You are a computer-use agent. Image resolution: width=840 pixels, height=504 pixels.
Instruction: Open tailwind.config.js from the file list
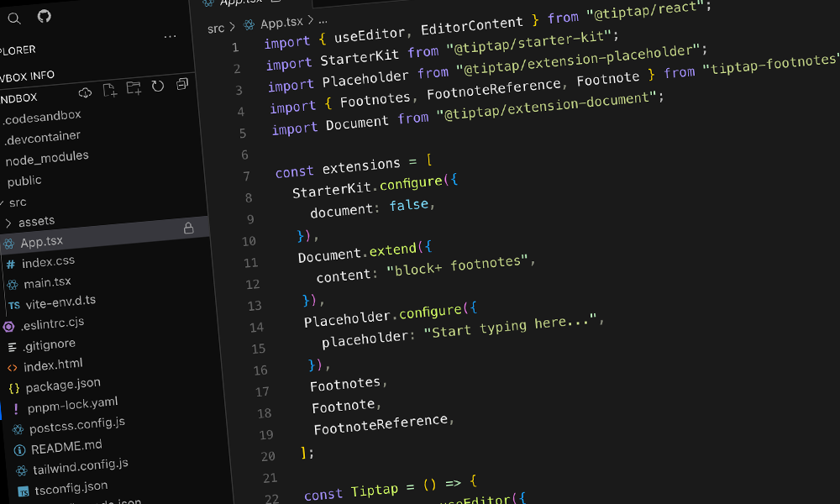[x=80, y=466]
